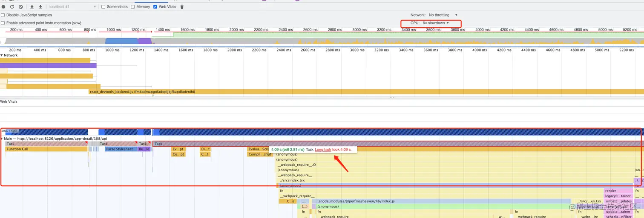Screen dimensions: 644x218
Task: Click the blue CPU overview segment
Action: 121,41
